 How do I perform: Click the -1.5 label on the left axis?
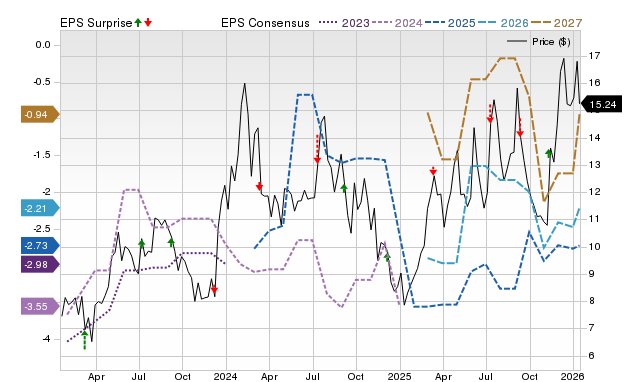42,155
